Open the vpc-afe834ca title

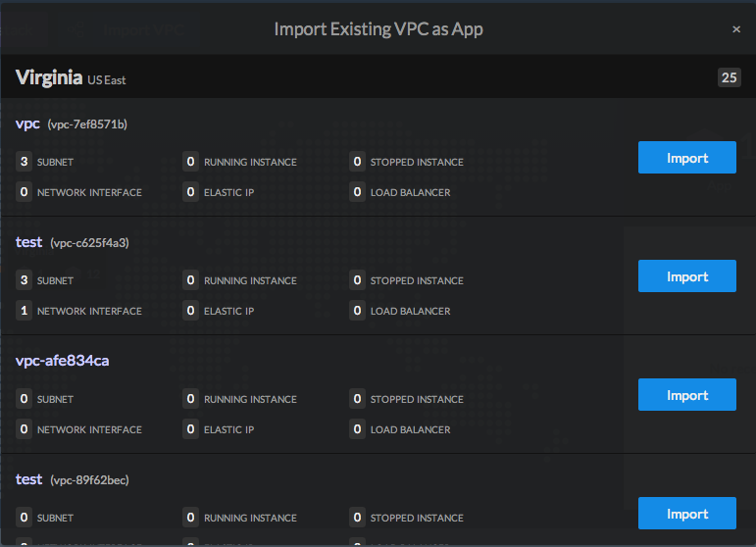(62, 361)
